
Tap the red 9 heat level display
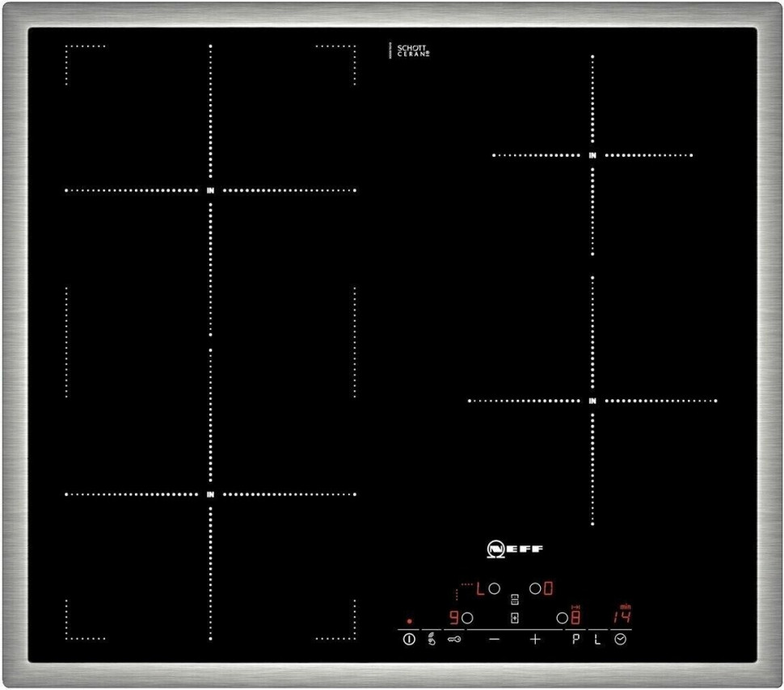pos(454,617)
